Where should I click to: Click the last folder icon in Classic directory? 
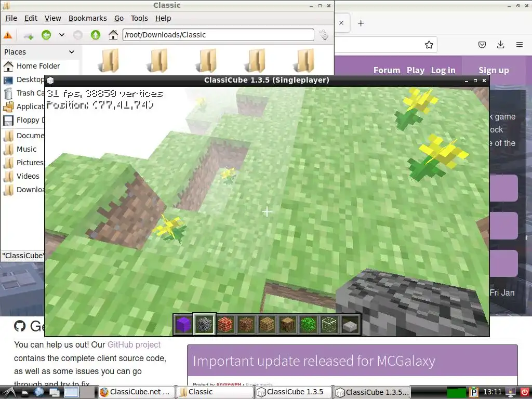click(x=304, y=60)
